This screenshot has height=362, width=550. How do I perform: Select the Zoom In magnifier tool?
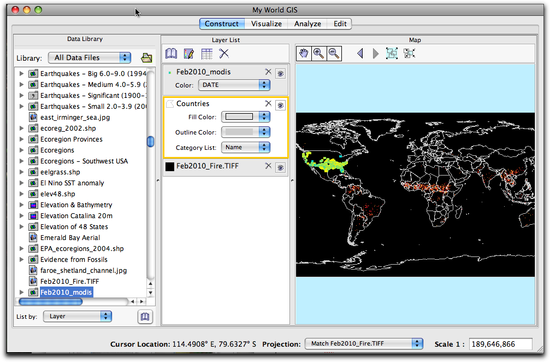(x=319, y=54)
